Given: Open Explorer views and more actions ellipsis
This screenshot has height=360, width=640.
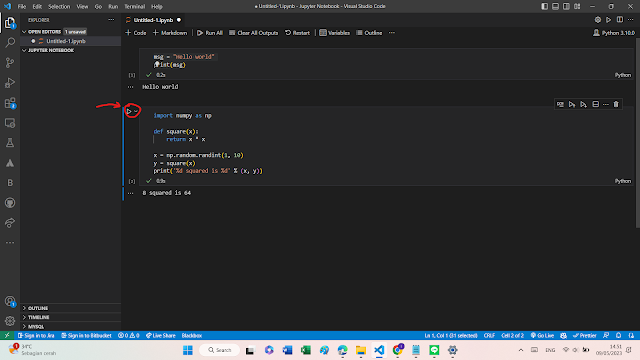Looking at the screenshot, I should click(111, 20).
